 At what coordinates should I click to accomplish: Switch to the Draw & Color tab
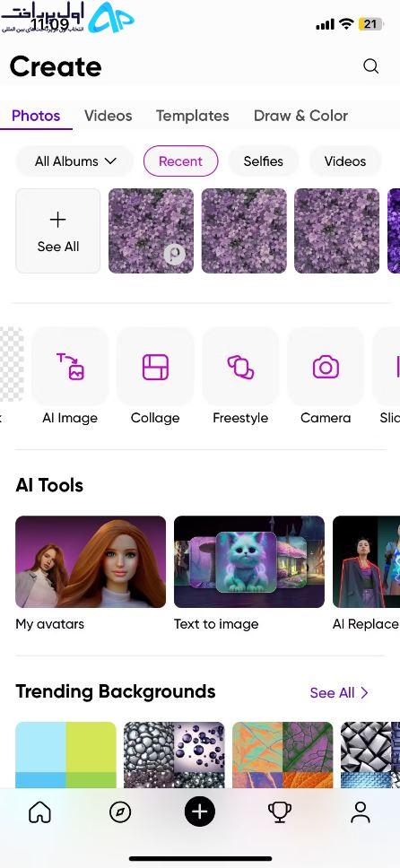300,116
